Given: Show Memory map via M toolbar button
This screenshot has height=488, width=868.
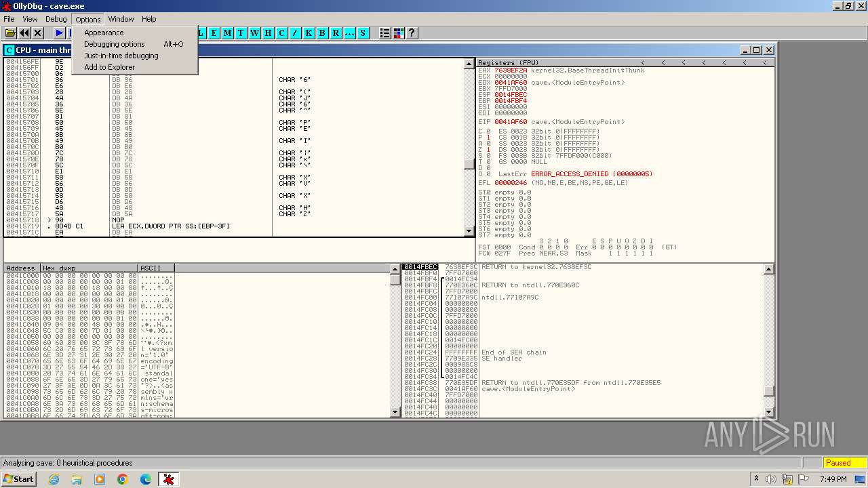Looking at the screenshot, I should (x=227, y=33).
